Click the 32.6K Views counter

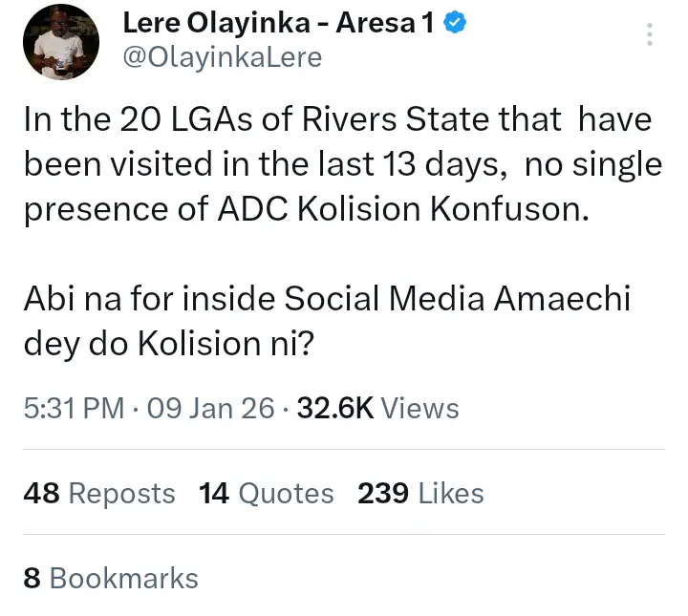378,409
